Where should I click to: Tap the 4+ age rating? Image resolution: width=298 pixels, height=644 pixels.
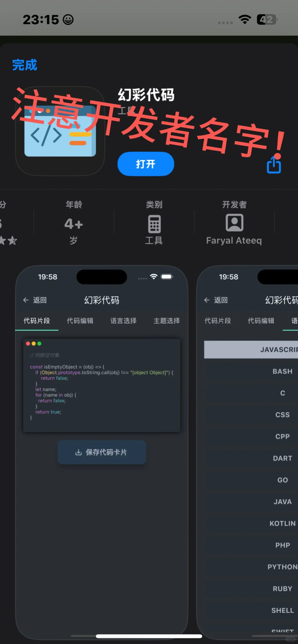click(x=74, y=224)
